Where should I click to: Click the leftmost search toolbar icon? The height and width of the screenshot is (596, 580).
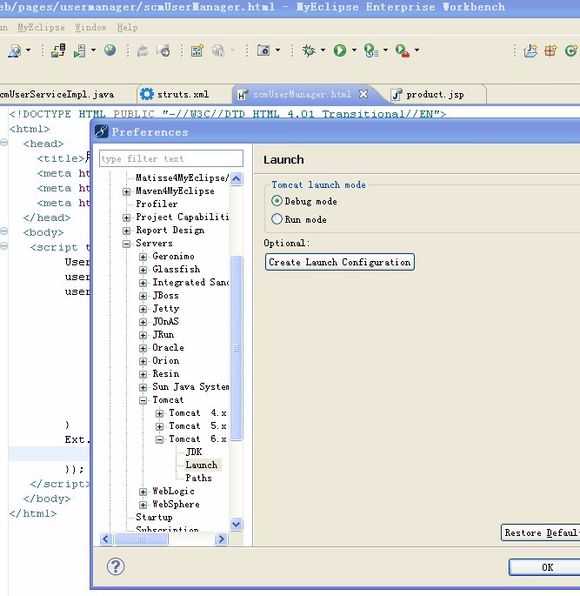(15, 50)
